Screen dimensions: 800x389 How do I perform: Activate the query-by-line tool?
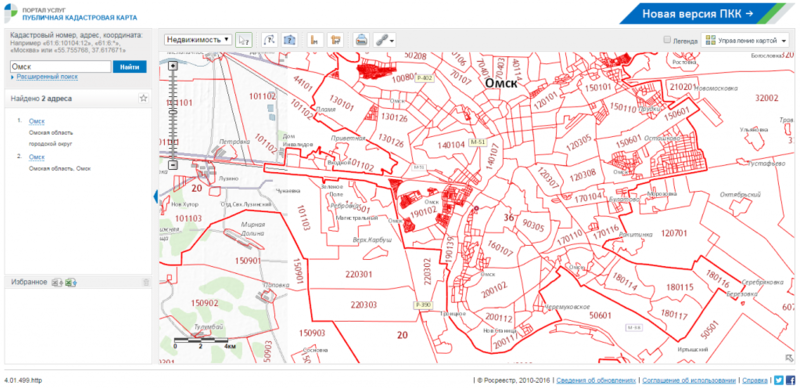click(269, 40)
